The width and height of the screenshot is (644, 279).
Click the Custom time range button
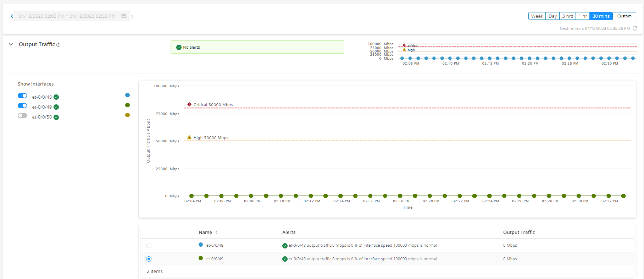(624, 16)
